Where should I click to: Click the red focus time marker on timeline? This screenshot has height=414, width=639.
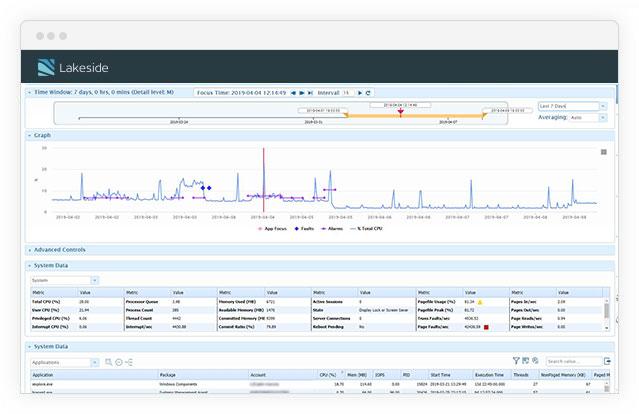click(401, 111)
